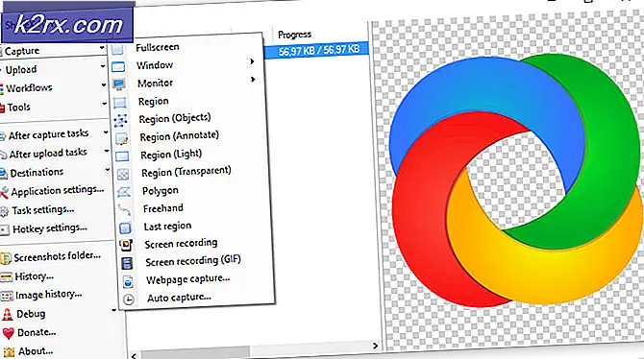Image resolution: width=644 pixels, height=359 pixels.
Task: Click the Debug traffic cone icon
Action: tap(8, 315)
